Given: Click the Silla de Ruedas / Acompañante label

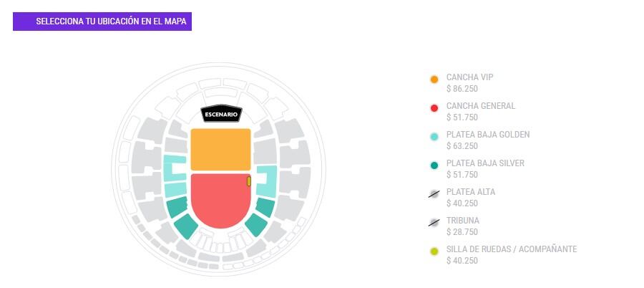Looking at the screenshot, I should 511,249.
